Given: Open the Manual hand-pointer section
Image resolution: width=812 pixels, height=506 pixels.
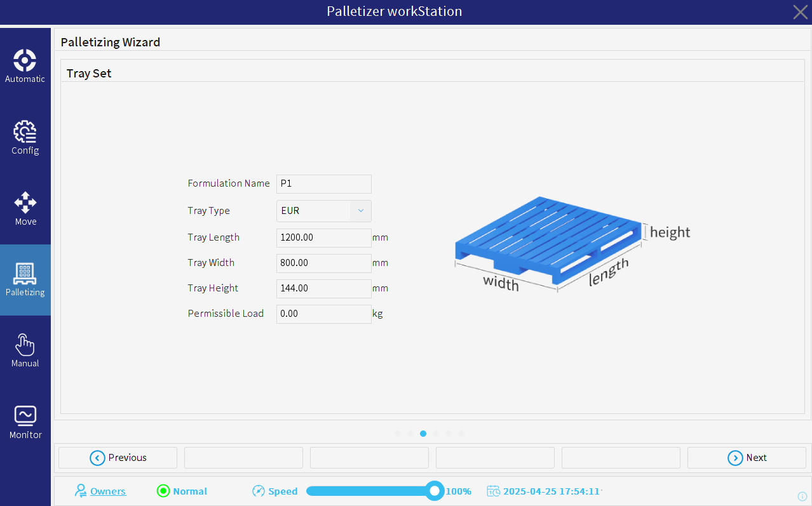Looking at the screenshot, I should (25, 351).
